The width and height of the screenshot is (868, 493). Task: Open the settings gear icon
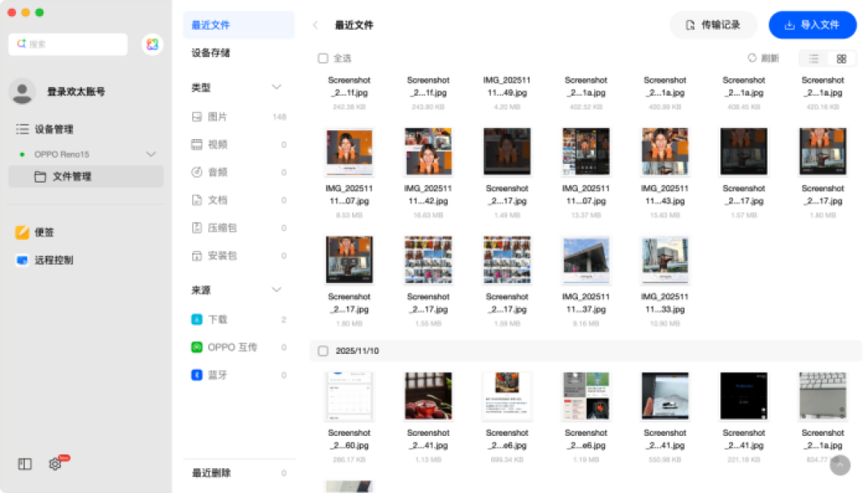(x=55, y=464)
